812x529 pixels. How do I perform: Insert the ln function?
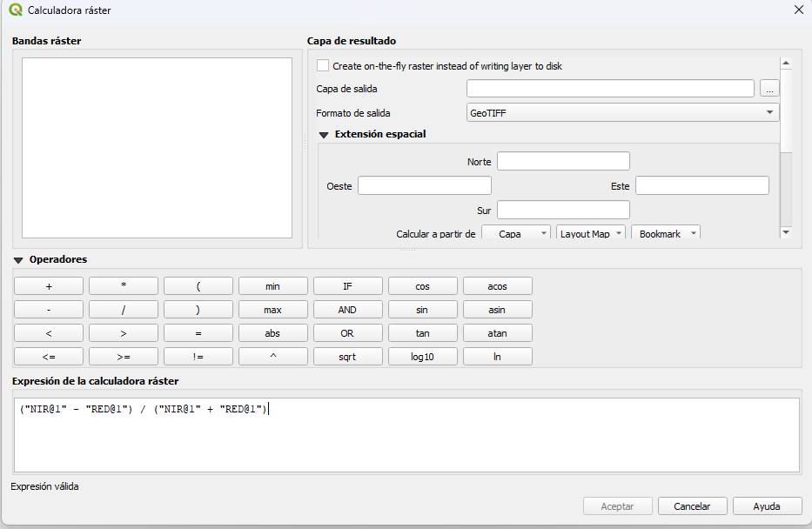[x=498, y=356]
